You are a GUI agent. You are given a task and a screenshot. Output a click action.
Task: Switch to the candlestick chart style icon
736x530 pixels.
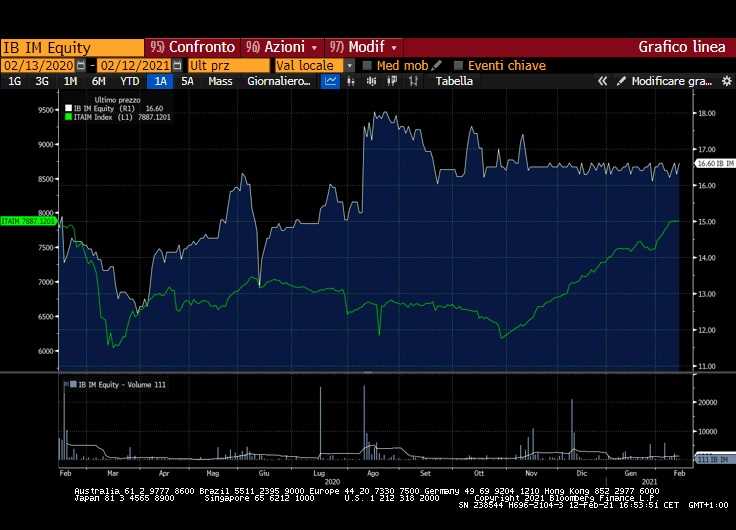coord(373,81)
